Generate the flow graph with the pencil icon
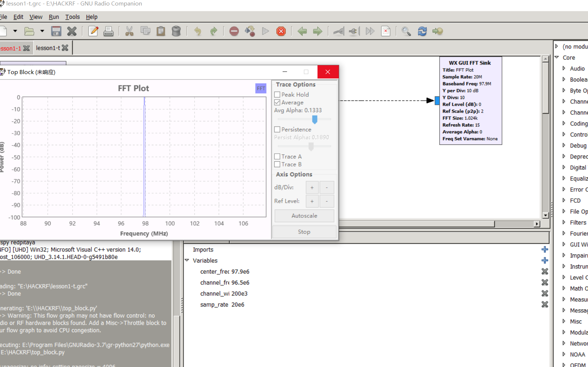 pyautogui.click(x=93, y=31)
